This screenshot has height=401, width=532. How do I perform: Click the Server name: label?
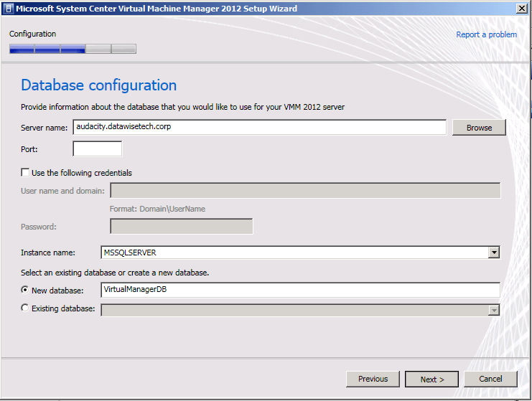click(44, 128)
